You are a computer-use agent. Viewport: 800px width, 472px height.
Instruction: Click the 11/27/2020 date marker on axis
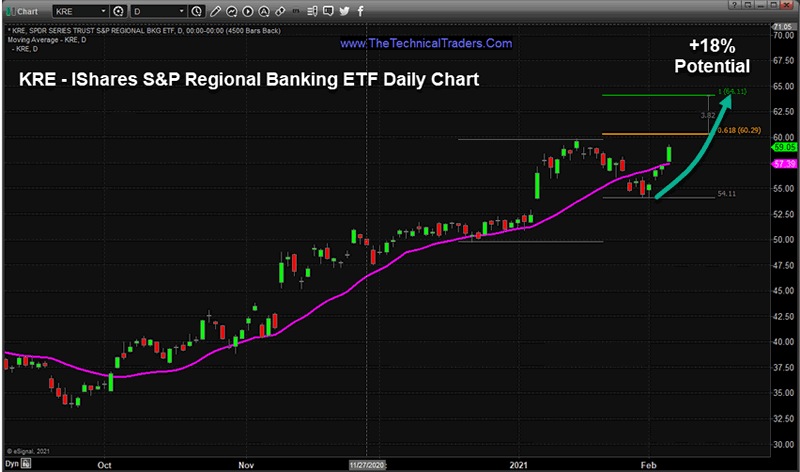coord(367,465)
